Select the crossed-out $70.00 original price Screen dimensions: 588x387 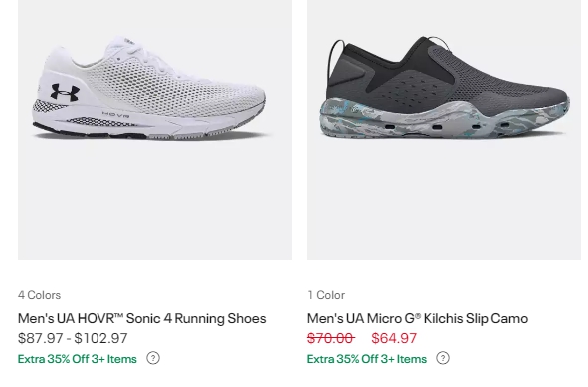pos(330,338)
